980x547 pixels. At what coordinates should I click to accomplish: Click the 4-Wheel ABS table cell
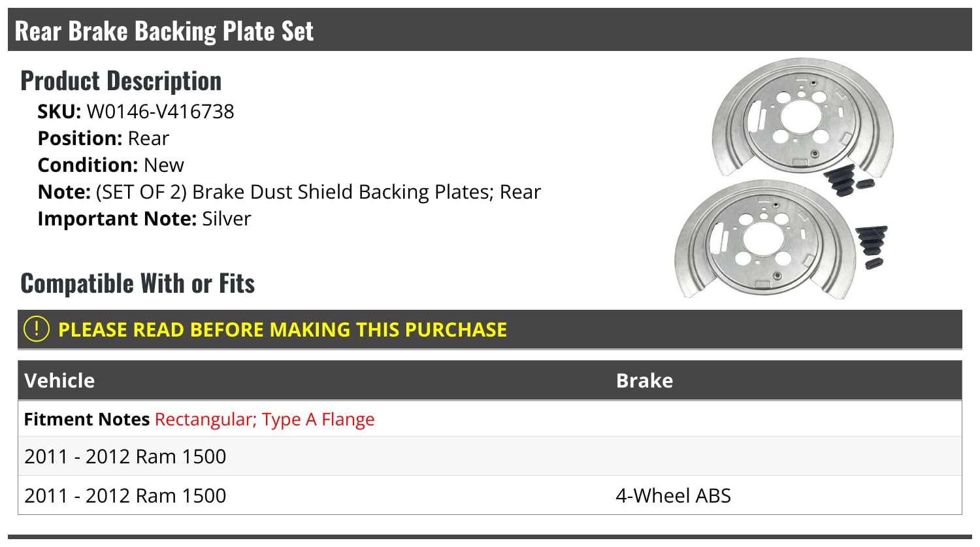pyautogui.click(x=673, y=495)
